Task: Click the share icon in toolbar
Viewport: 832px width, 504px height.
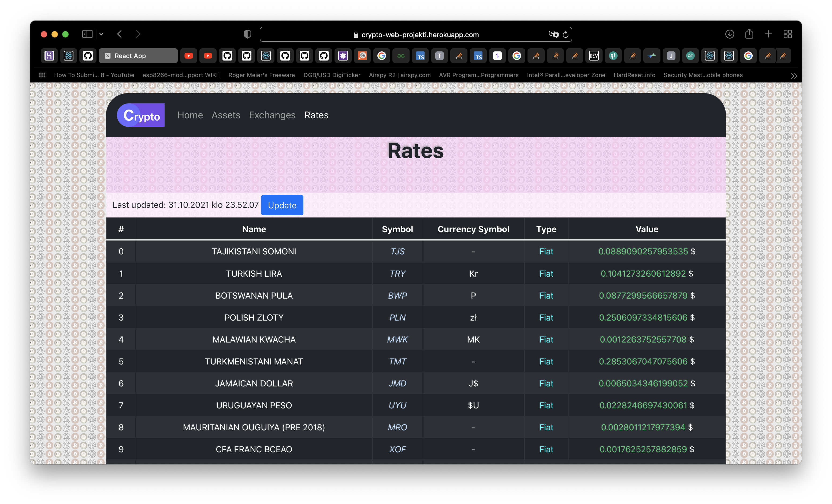Action: coord(749,34)
